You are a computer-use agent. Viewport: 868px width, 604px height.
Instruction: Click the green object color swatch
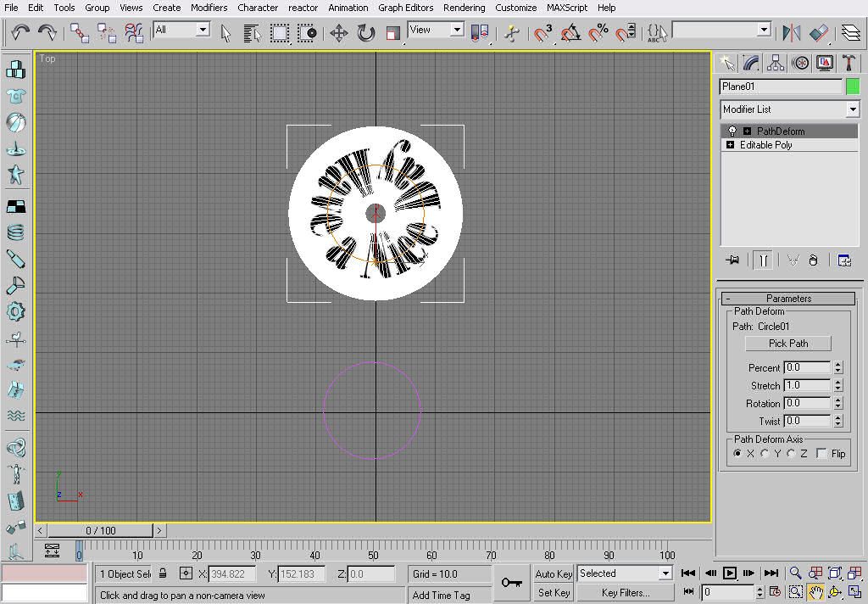853,87
